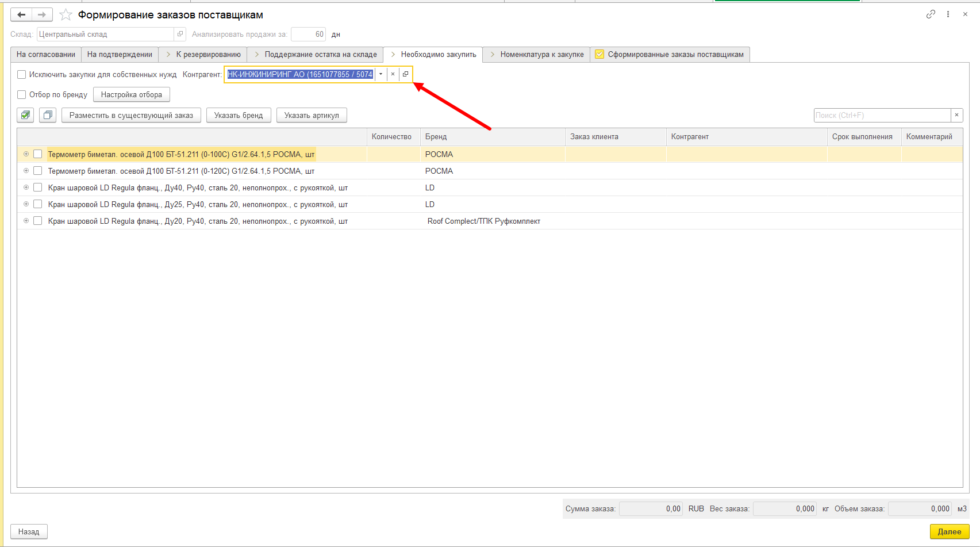Image resolution: width=980 pixels, height=547 pixels.
Task: Uncheck all rows toolbar icon
Action: 48,115
